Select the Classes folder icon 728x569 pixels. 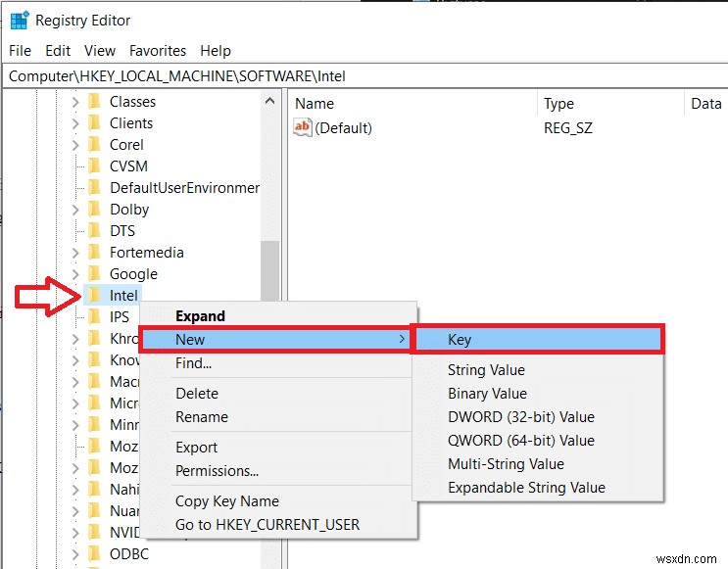(94, 101)
